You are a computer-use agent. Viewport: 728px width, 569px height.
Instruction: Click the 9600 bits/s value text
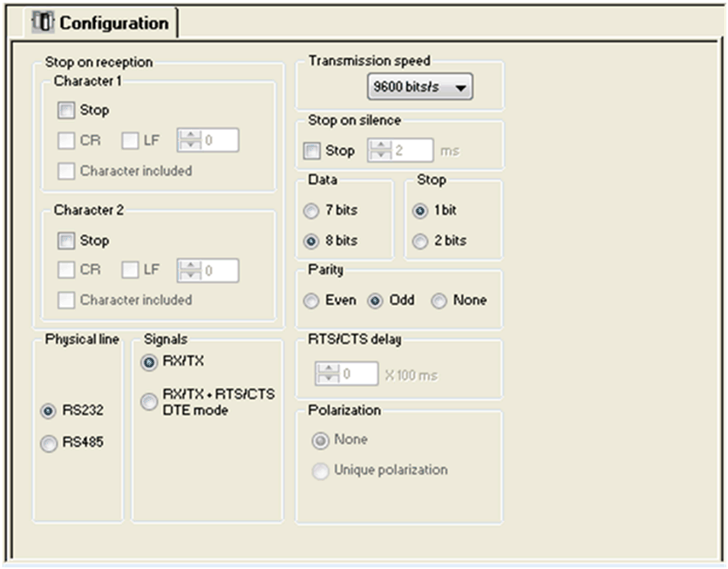click(405, 86)
